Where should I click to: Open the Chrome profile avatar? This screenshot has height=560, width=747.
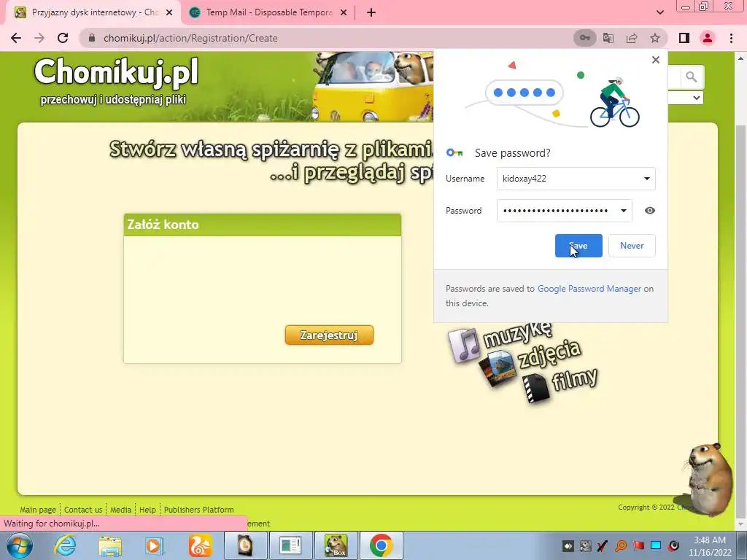708,38
